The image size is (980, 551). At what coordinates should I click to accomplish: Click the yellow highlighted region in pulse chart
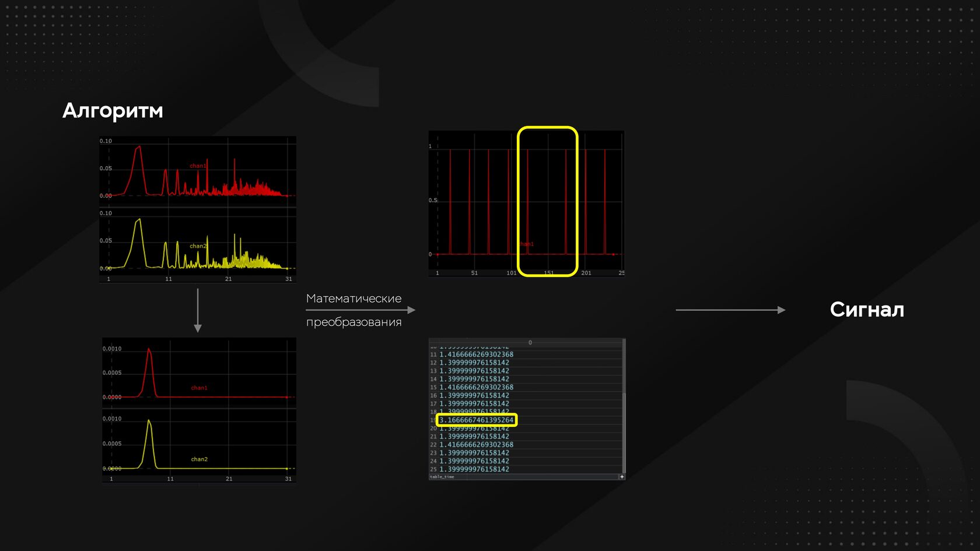click(547, 201)
